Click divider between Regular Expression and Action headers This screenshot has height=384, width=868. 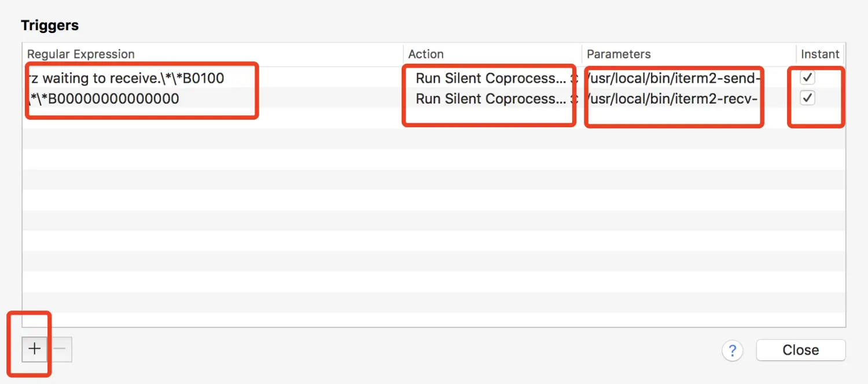[403, 54]
